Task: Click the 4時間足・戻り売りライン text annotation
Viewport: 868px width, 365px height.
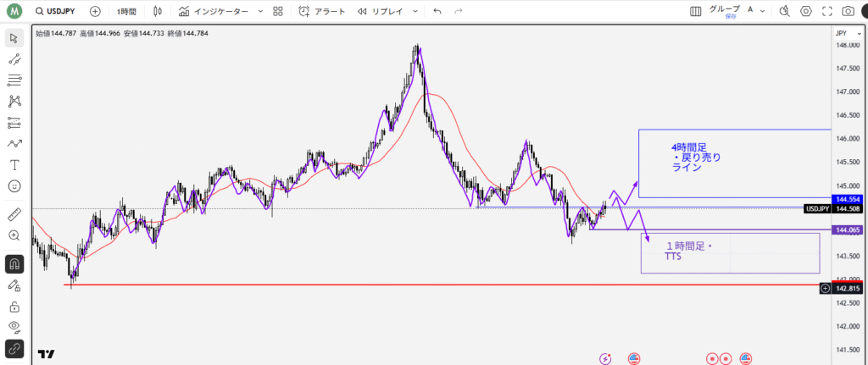Action: pos(697,158)
